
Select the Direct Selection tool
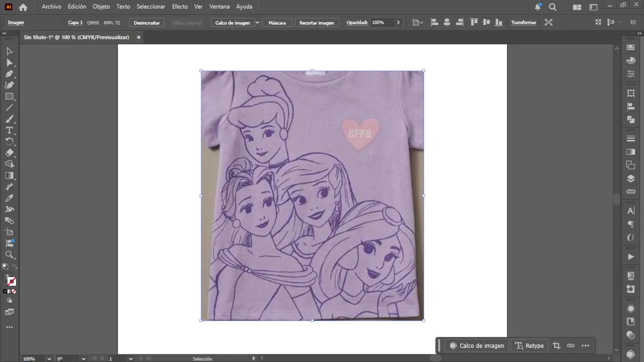(9, 62)
